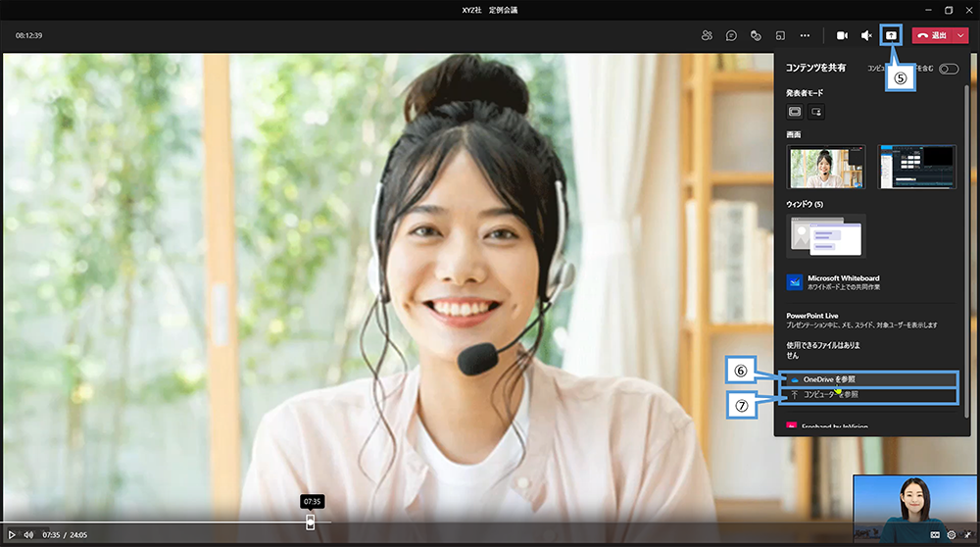This screenshot has width=980, height=547.
Task: Click the pop-out rooms icon
Action: [x=780, y=35]
